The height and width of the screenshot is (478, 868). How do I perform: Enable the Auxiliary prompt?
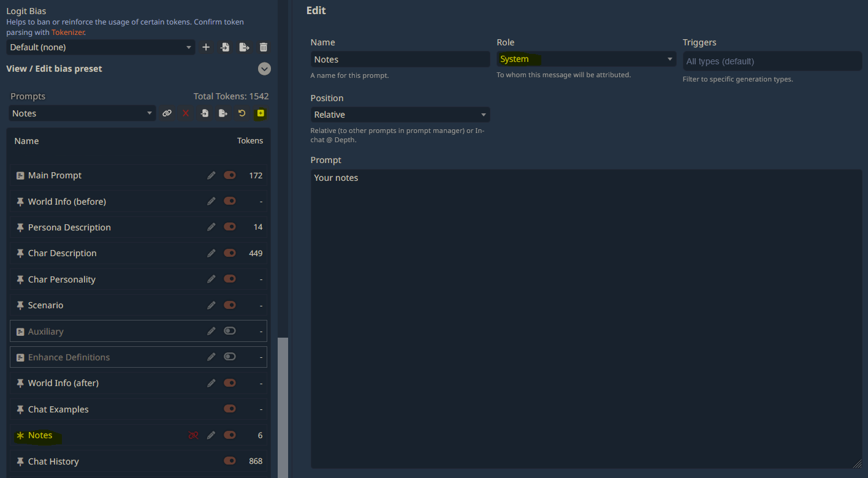point(230,331)
